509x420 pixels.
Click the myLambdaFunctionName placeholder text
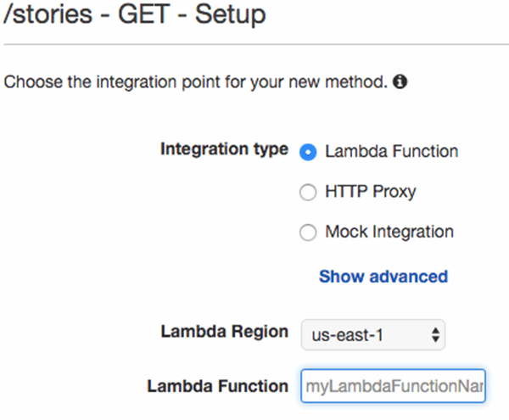394,387
